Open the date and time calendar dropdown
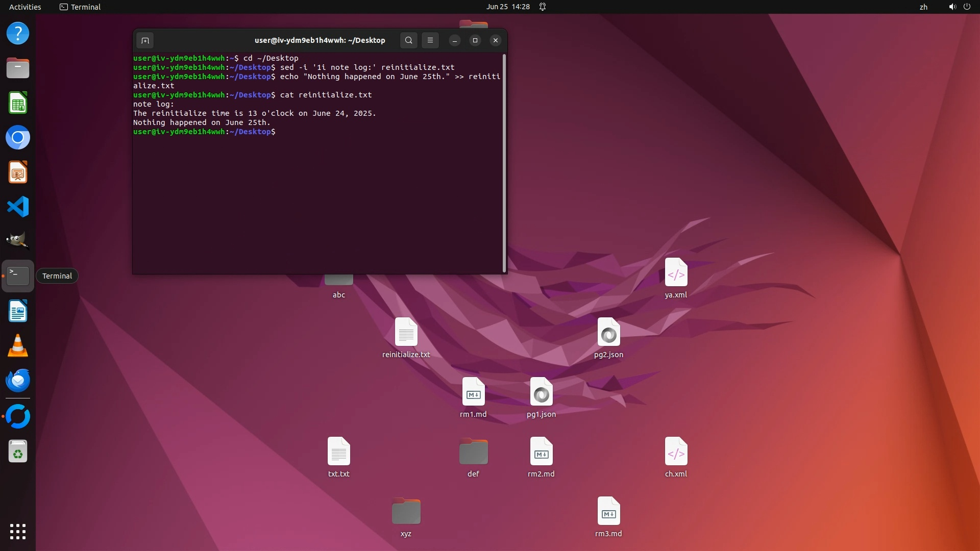Viewport: 980px width, 551px height. point(508,7)
